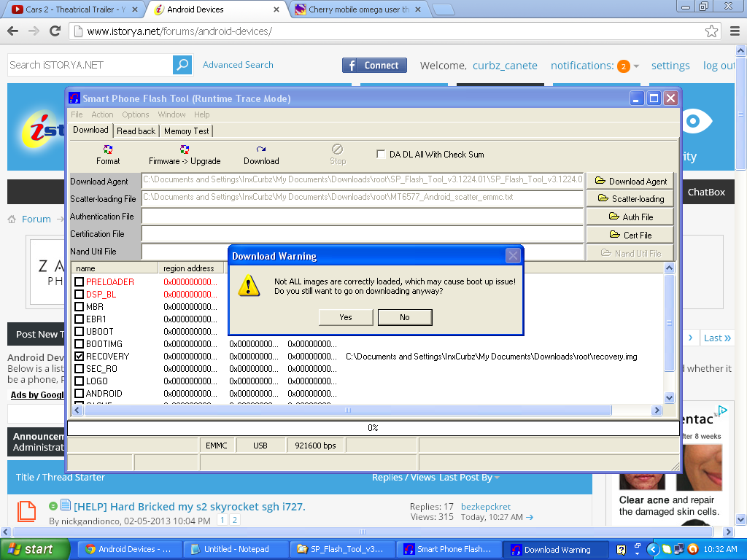The height and width of the screenshot is (560, 747).
Task: Check the DA DL All With Check Sum box
Action: click(x=381, y=155)
